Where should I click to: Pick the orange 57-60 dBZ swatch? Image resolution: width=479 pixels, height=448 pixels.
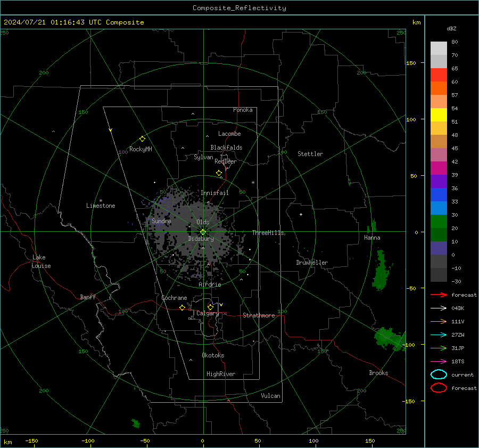pyautogui.click(x=439, y=88)
